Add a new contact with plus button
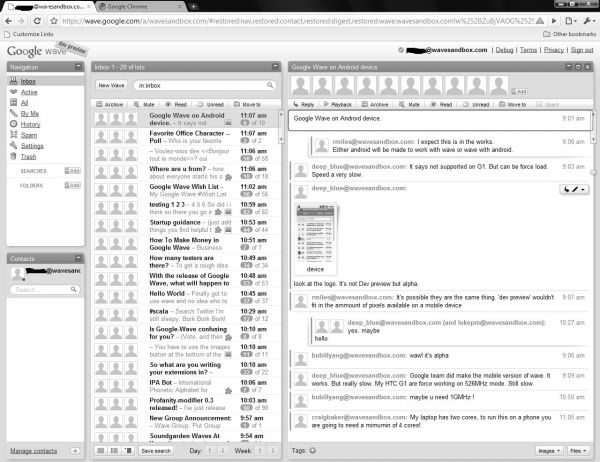The width and height of the screenshot is (600, 462). 75,451
